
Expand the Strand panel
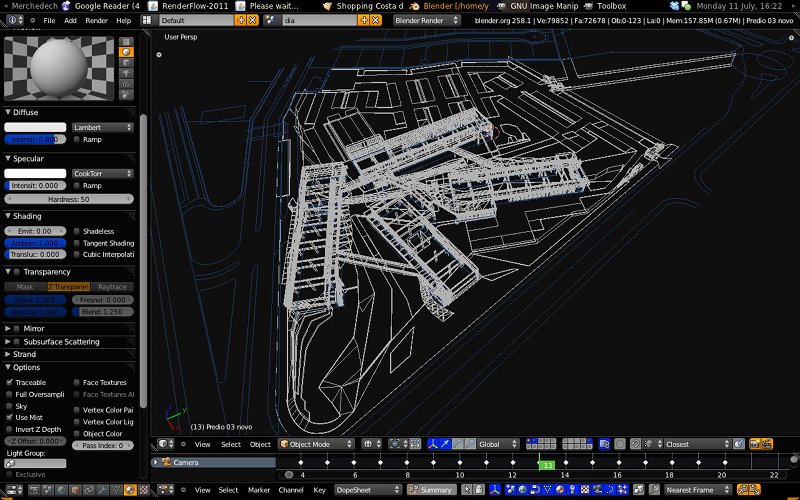(x=8, y=354)
